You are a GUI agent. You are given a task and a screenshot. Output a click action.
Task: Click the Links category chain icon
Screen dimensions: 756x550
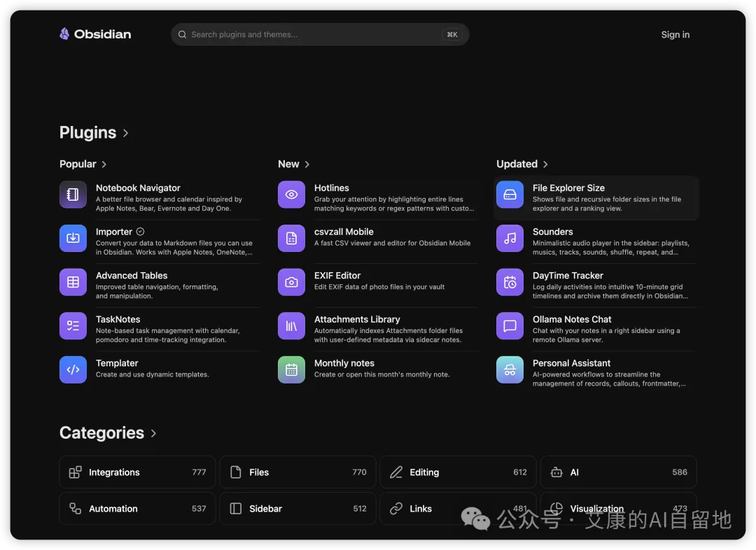coord(396,509)
